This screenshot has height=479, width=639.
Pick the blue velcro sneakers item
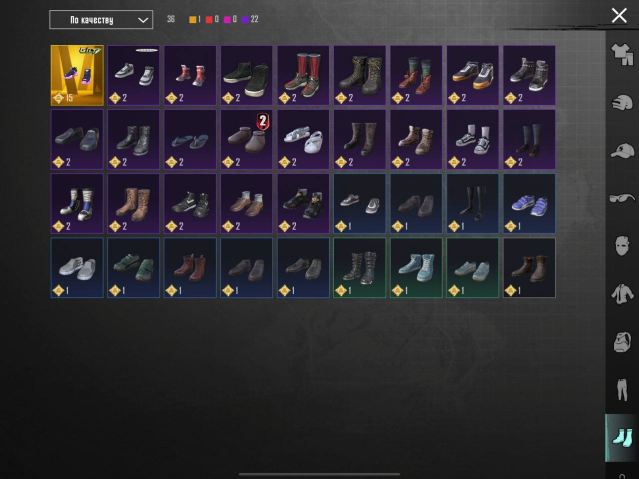[529, 203]
